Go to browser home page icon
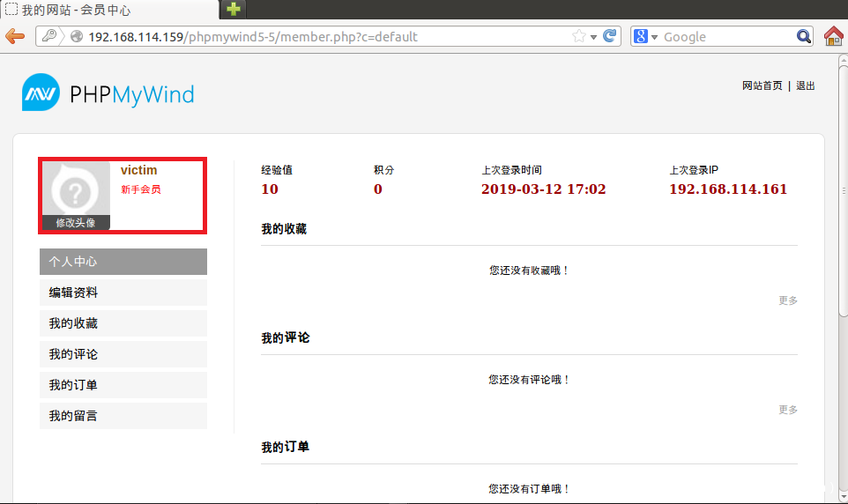Viewport: 848px width, 504px height. click(833, 36)
